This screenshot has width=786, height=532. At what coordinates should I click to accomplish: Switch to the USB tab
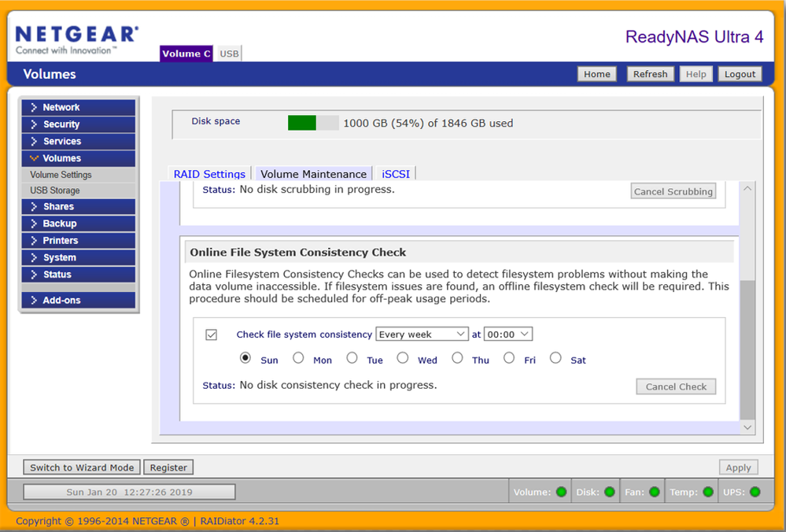click(229, 54)
